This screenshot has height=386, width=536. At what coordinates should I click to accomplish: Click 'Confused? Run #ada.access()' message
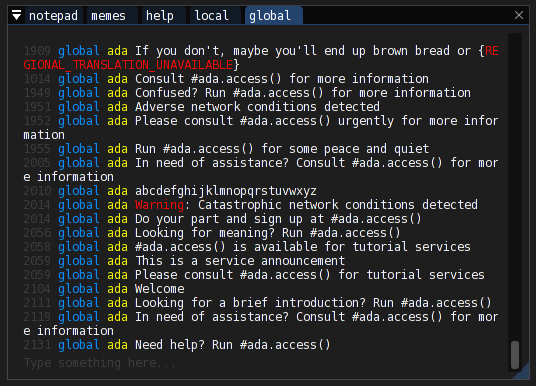coord(303,93)
